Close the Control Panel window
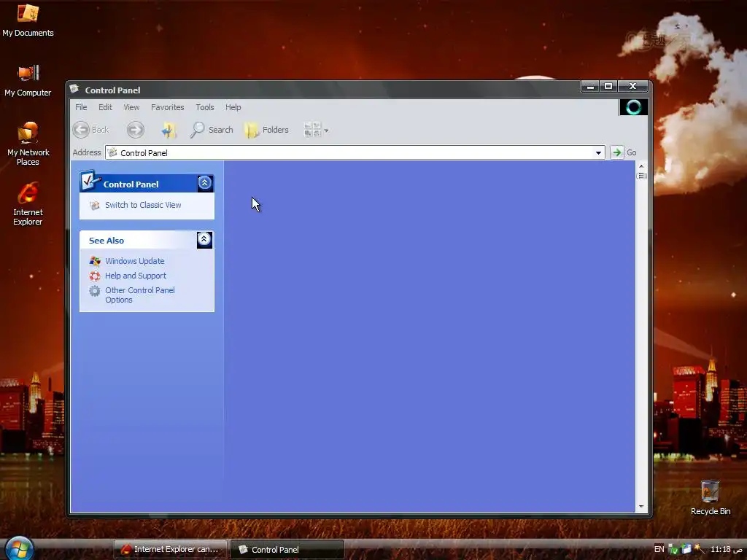 pyautogui.click(x=632, y=86)
